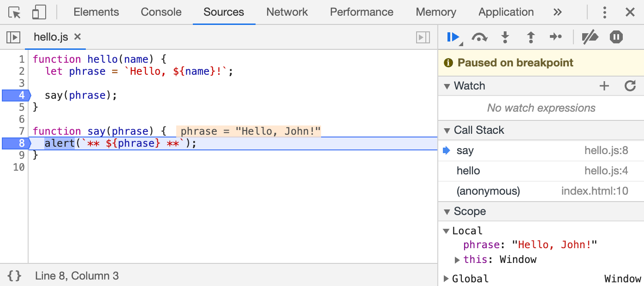Select the inspect element picker icon

pos(15,12)
